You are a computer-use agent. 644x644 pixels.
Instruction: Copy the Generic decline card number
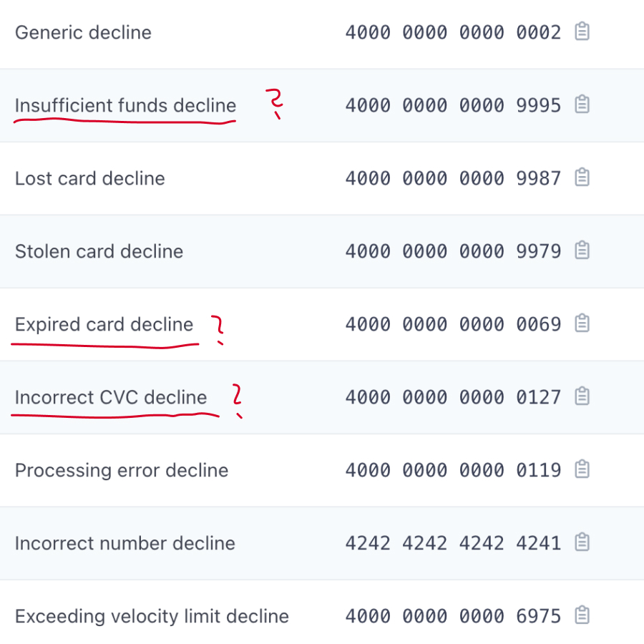(x=582, y=32)
